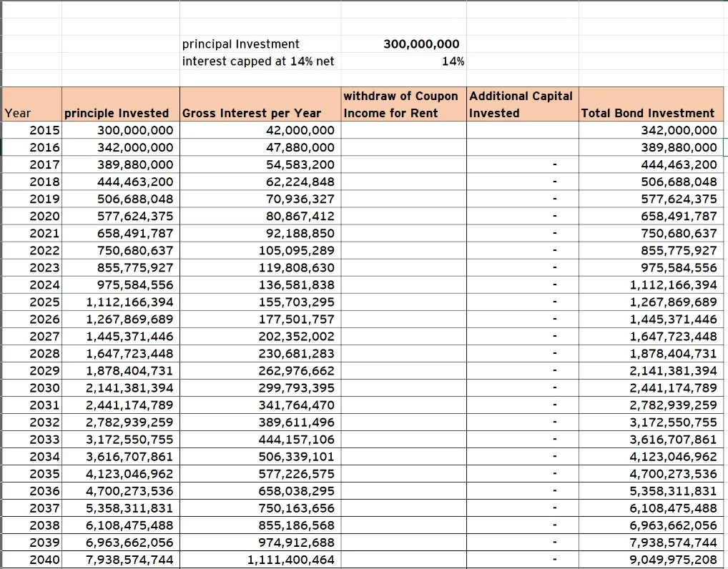Click 'Additional Capital Invested' header cell
Viewport: 728px width, 569px height.
pos(522,104)
